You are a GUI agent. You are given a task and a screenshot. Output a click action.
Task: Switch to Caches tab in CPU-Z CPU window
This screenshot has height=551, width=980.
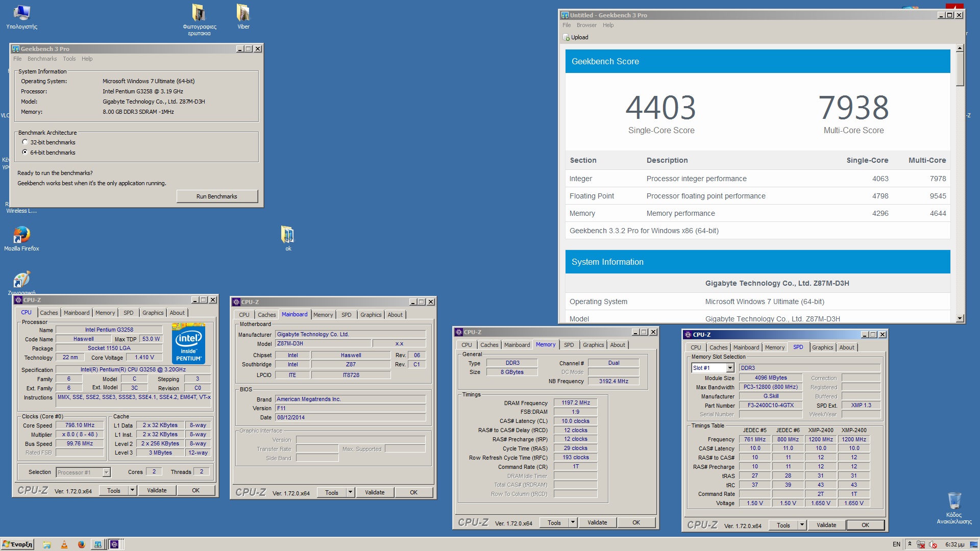tap(49, 313)
